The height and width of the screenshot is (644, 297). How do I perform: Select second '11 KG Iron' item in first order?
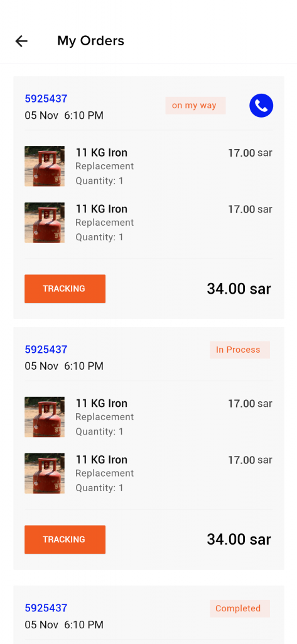[101, 209]
